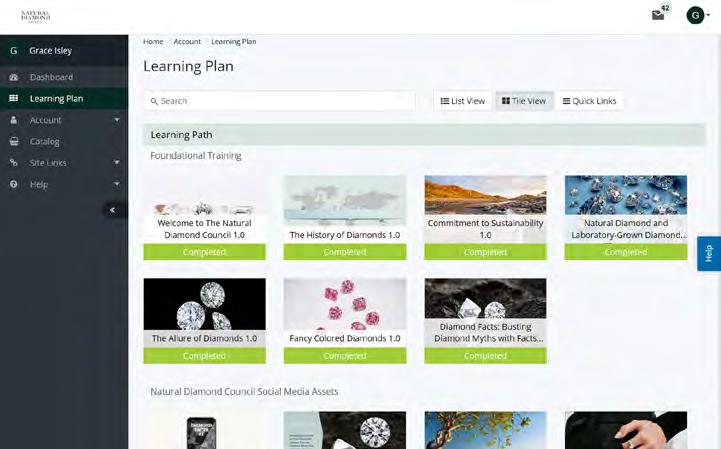The width and height of the screenshot is (721, 449).
Task: Click the Search input field
Action: tap(280, 101)
